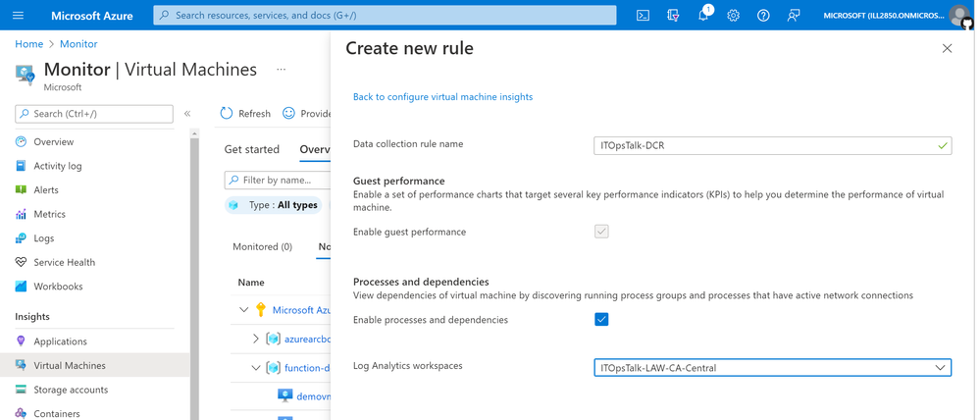Edit the Data collection rule name field
The height and width of the screenshot is (420, 980).
click(772, 145)
